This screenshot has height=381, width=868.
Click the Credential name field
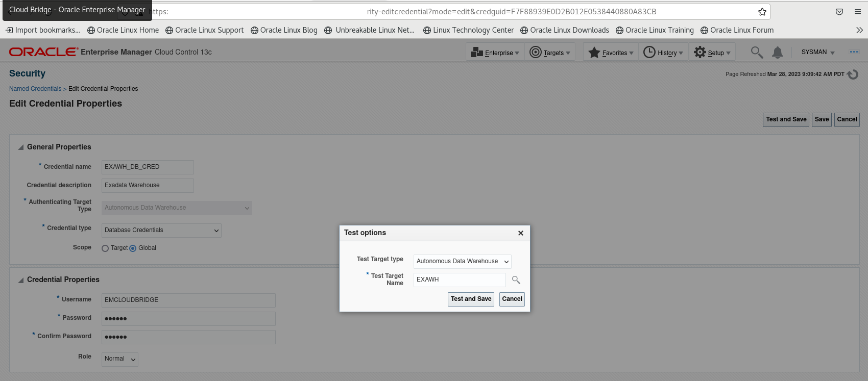tap(148, 167)
